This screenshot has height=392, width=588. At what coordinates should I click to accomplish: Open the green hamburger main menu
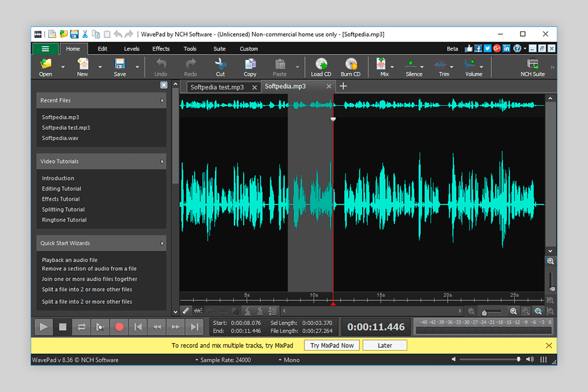45,49
